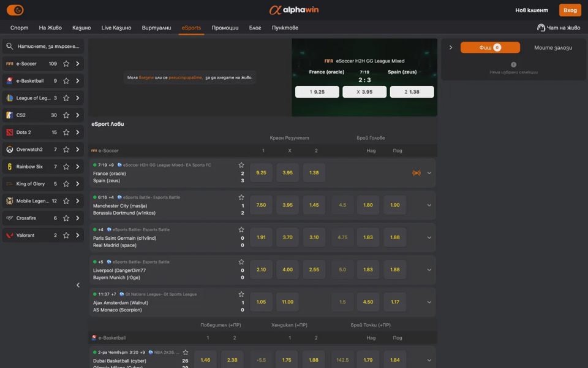Click the alphawin logo

tap(293, 10)
